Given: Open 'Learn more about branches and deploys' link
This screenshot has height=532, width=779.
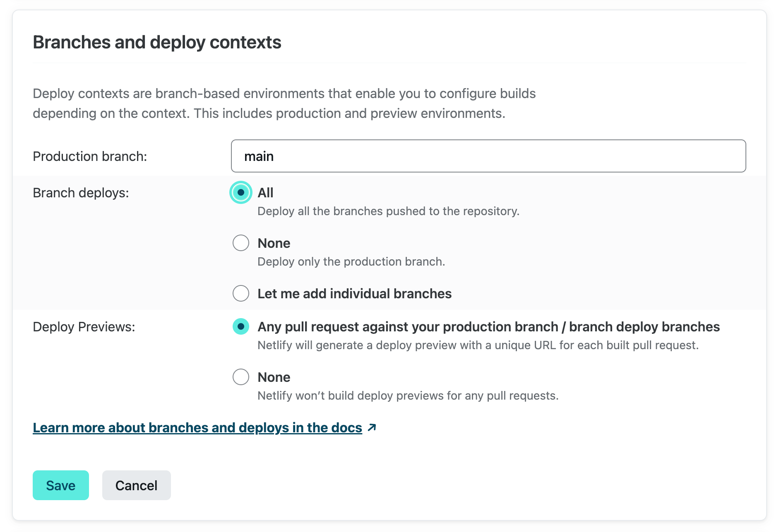Looking at the screenshot, I should point(197,427).
